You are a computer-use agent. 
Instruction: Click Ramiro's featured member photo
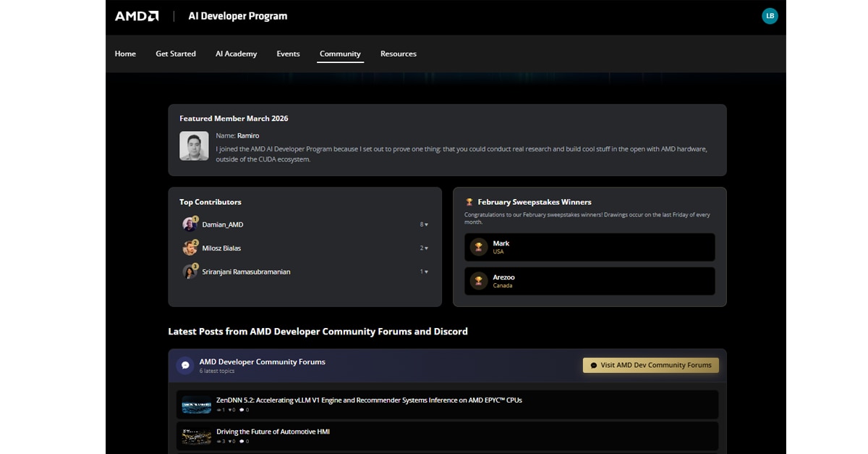coord(194,146)
